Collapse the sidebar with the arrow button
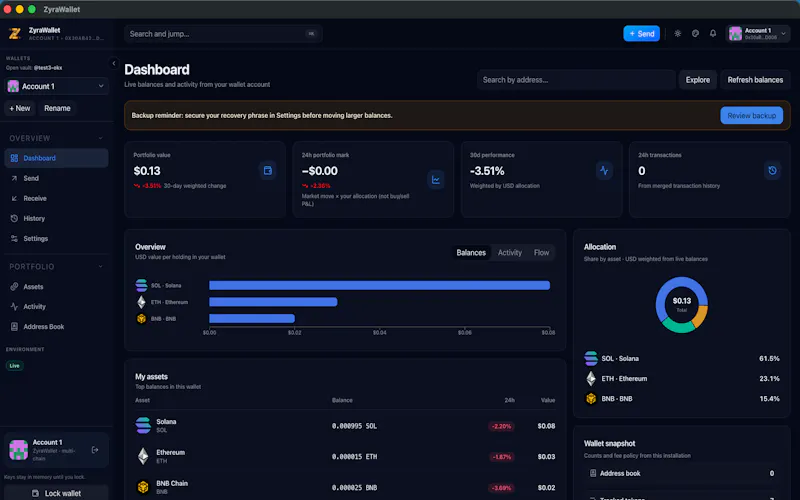The height and width of the screenshot is (500, 800). tap(114, 64)
